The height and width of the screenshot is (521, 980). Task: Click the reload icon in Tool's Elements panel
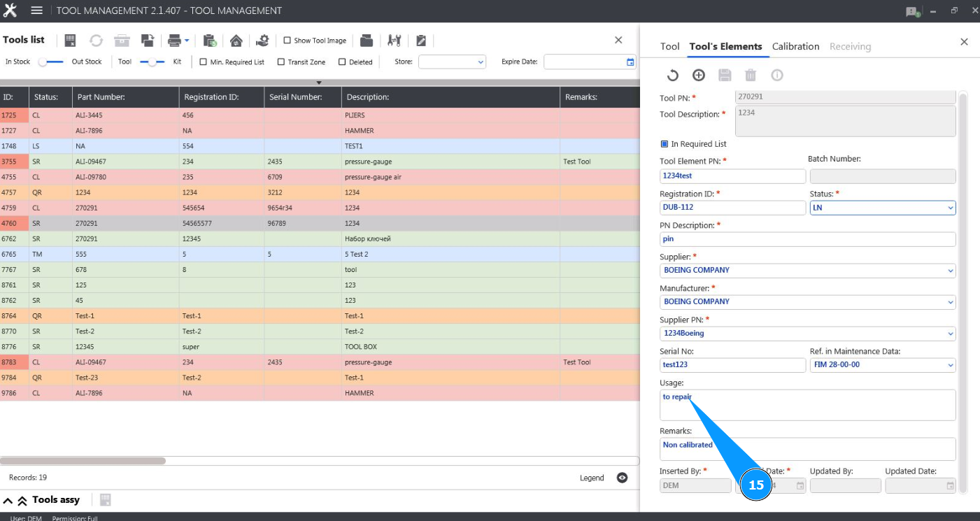tap(672, 76)
